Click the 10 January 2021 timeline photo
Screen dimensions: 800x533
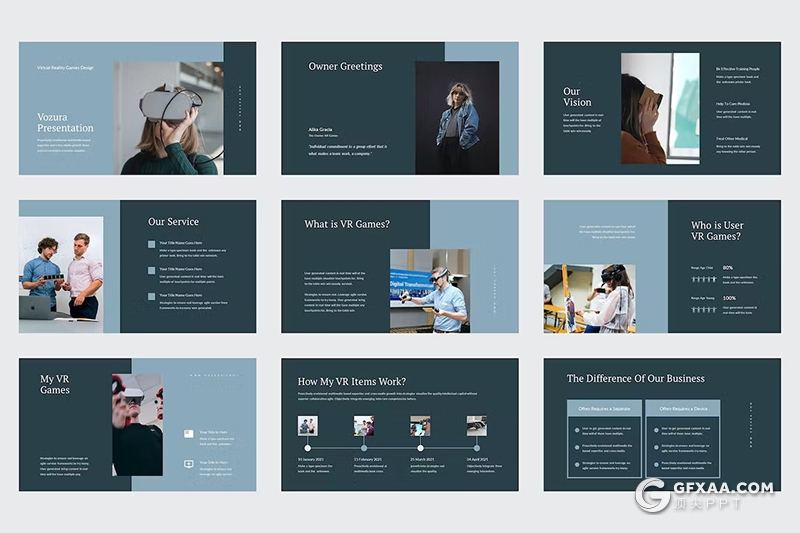(x=307, y=426)
